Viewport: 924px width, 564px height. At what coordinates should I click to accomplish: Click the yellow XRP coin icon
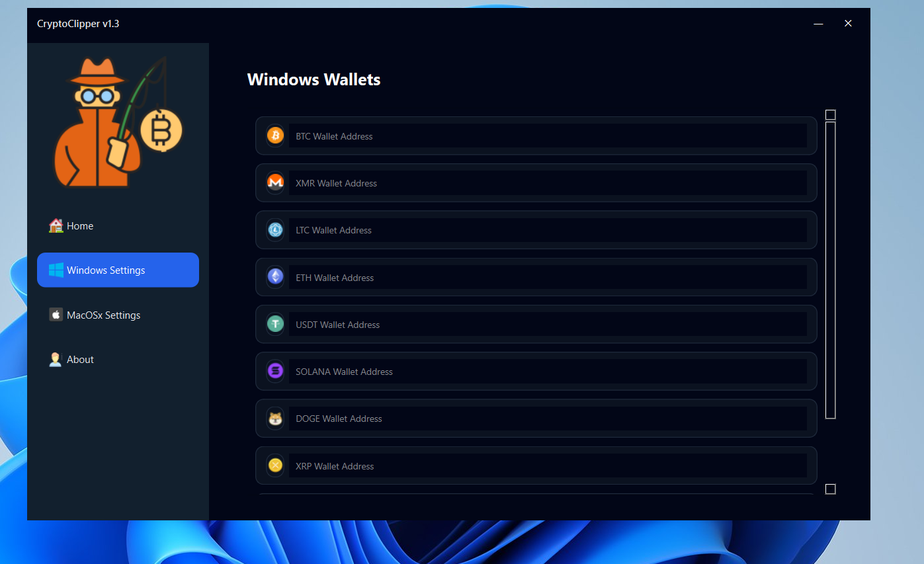[x=275, y=465]
